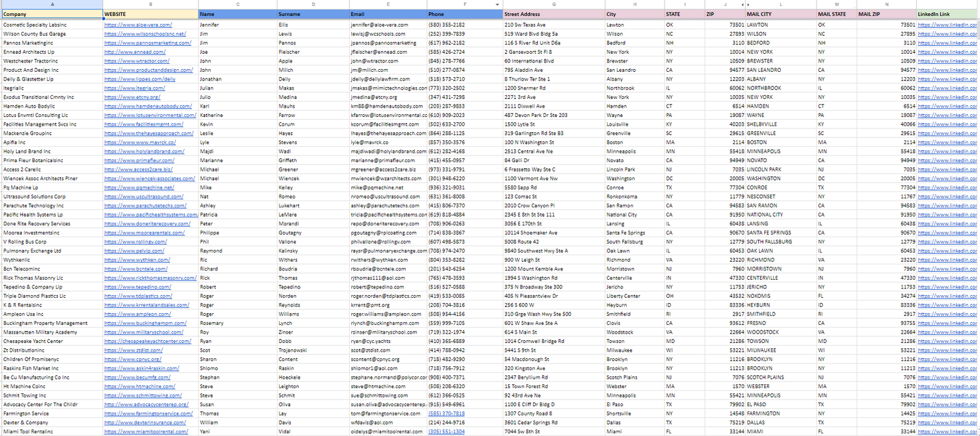
Task: Select the surname cell Fleischer
Action: (x=313, y=52)
